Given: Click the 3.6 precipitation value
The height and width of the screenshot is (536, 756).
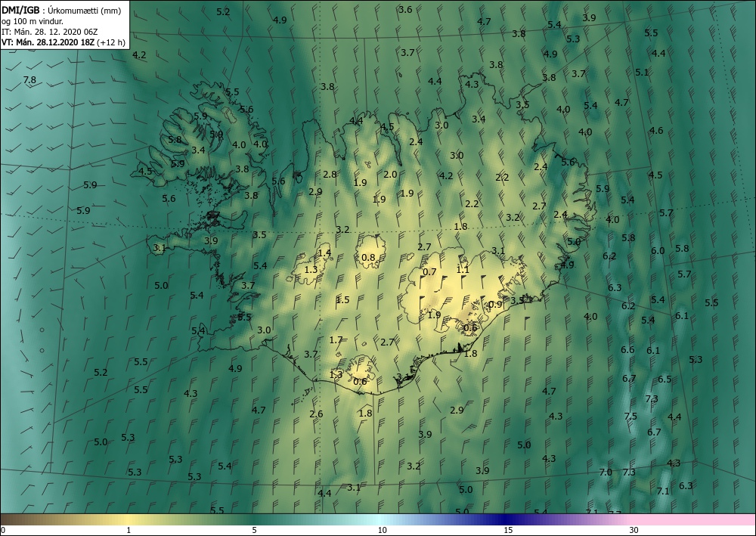Looking at the screenshot, I should (x=405, y=10).
